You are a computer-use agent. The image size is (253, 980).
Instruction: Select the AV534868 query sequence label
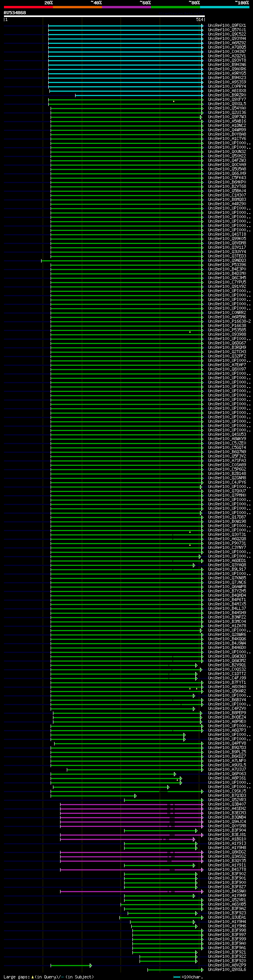pyautogui.click(x=15, y=13)
